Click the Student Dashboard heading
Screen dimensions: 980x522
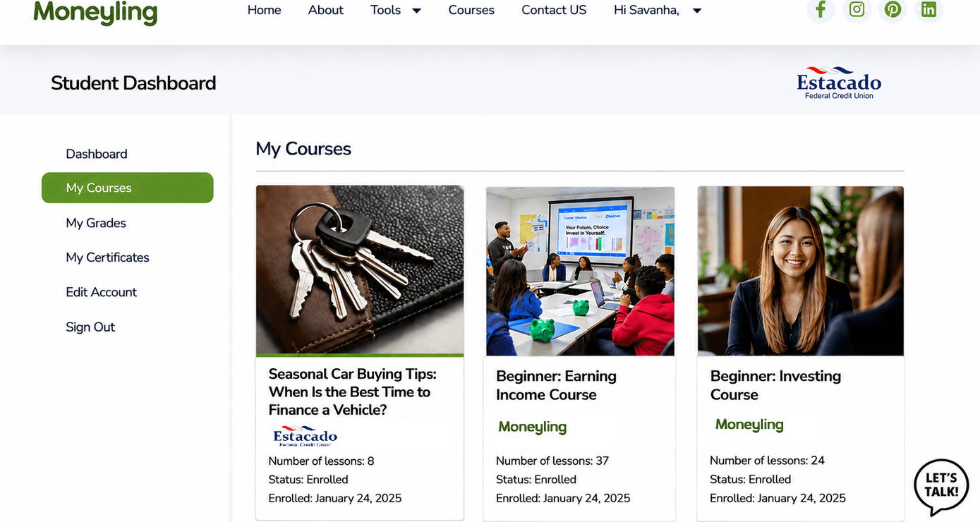pos(133,83)
